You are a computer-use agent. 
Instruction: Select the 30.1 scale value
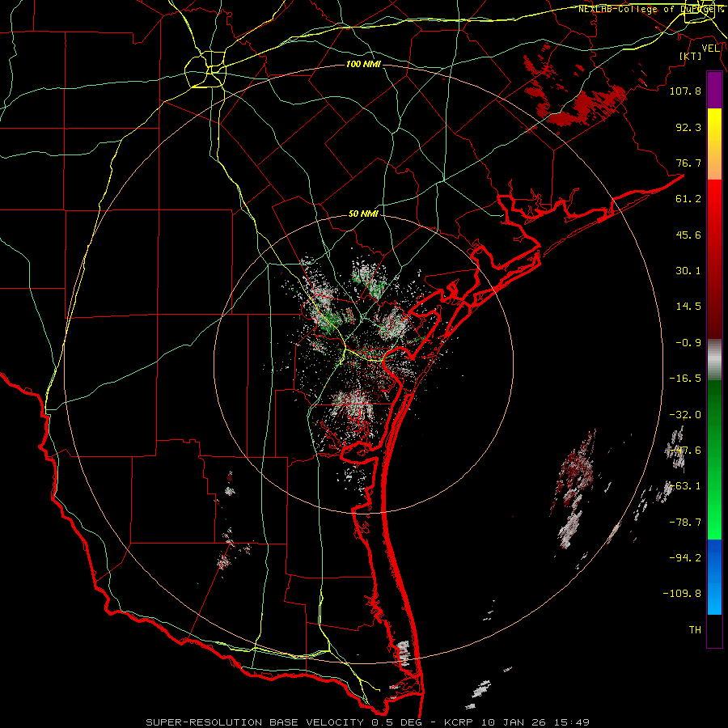tap(688, 271)
